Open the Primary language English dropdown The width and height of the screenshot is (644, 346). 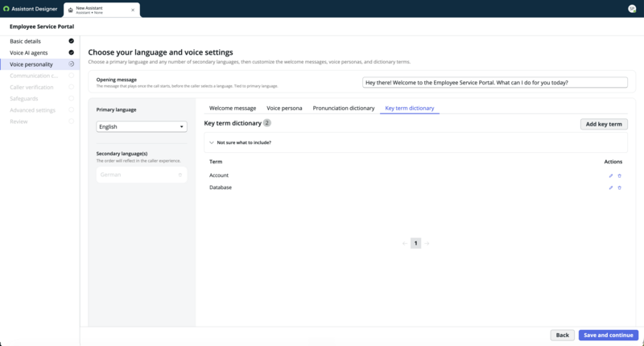(x=142, y=126)
